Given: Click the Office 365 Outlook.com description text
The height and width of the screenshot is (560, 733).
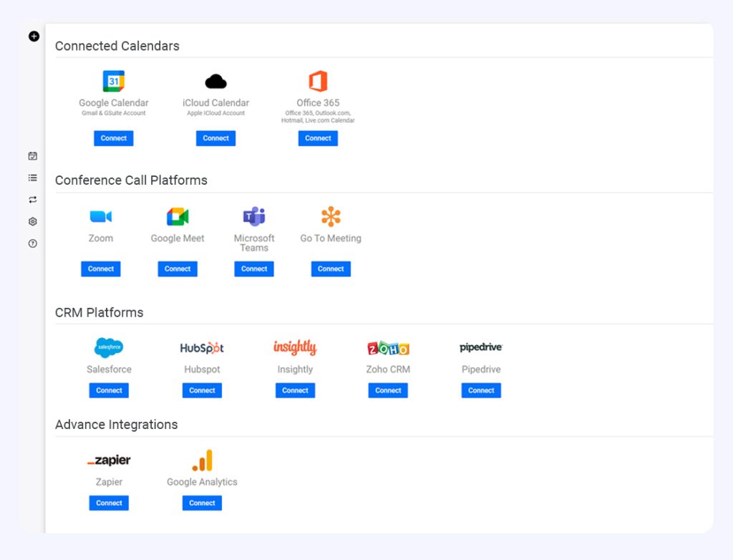Looking at the screenshot, I should point(318,117).
